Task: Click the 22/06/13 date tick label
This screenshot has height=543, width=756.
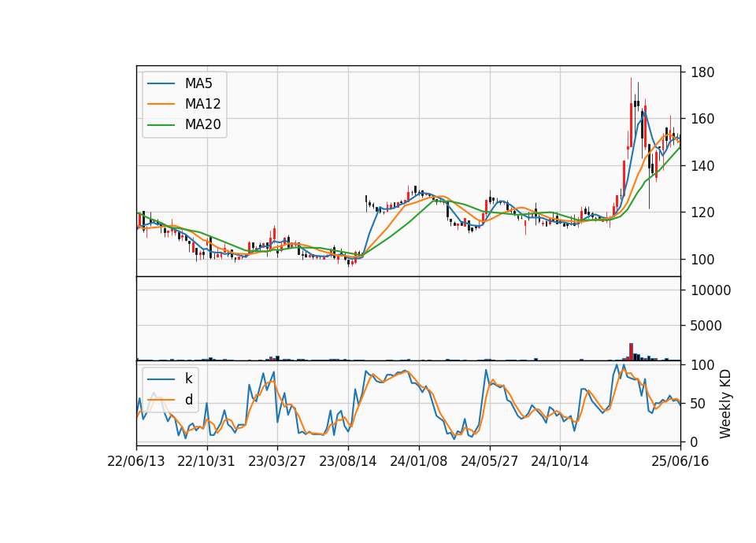Action: point(136,461)
